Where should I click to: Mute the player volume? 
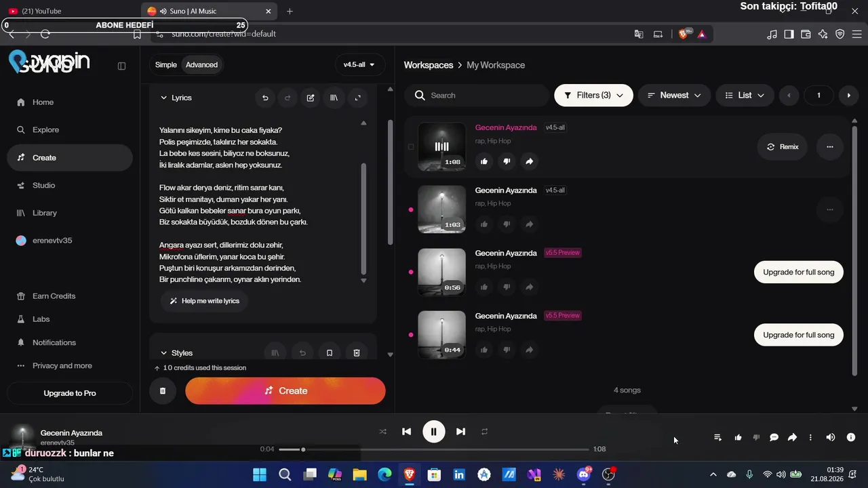(830, 437)
